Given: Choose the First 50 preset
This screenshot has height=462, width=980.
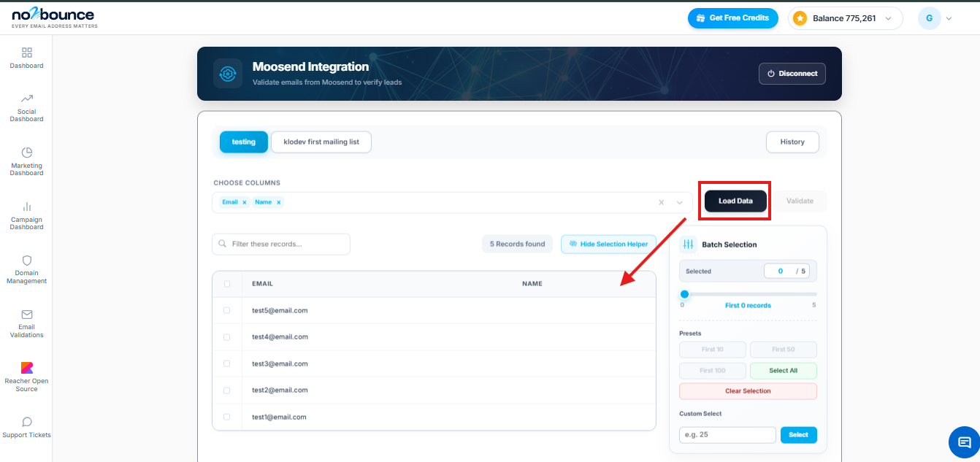Looking at the screenshot, I should (784, 350).
